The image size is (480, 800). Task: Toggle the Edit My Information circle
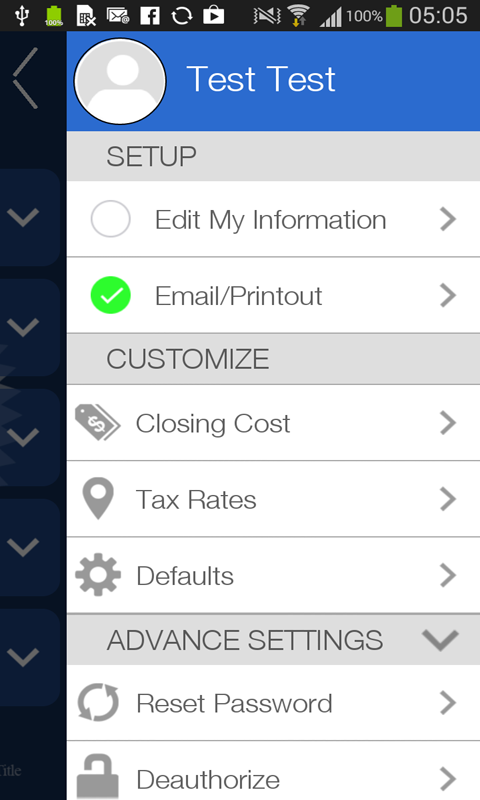coord(110,219)
